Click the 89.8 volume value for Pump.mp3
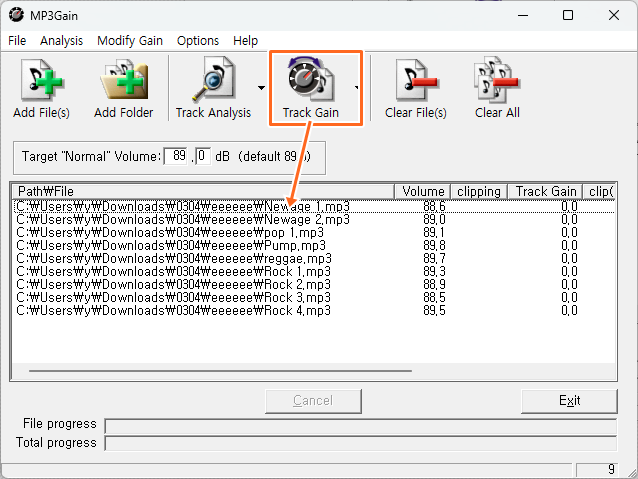This screenshot has width=638, height=479. coord(434,245)
